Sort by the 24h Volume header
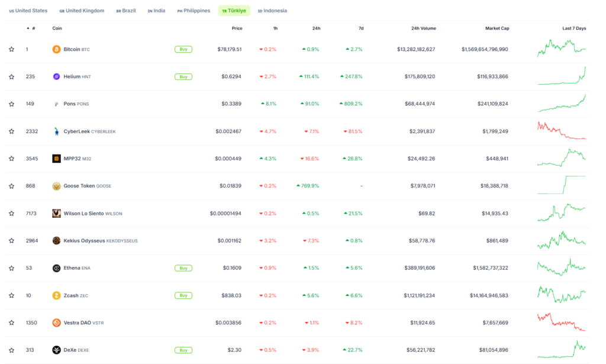 click(x=424, y=28)
